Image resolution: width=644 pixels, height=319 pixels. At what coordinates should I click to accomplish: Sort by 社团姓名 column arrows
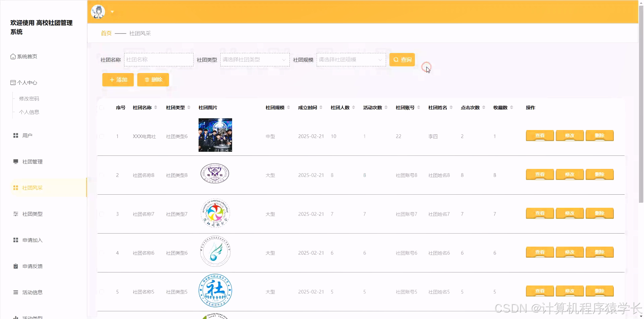click(x=451, y=108)
